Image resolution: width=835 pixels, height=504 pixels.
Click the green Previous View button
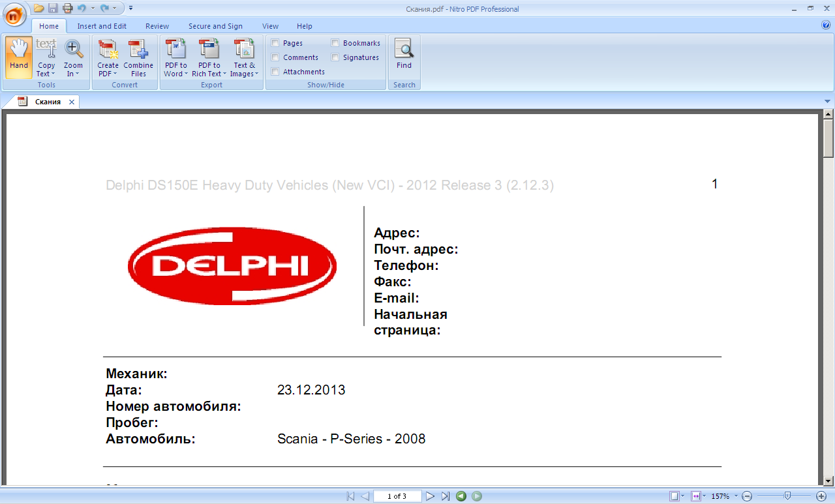click(461, 496)
